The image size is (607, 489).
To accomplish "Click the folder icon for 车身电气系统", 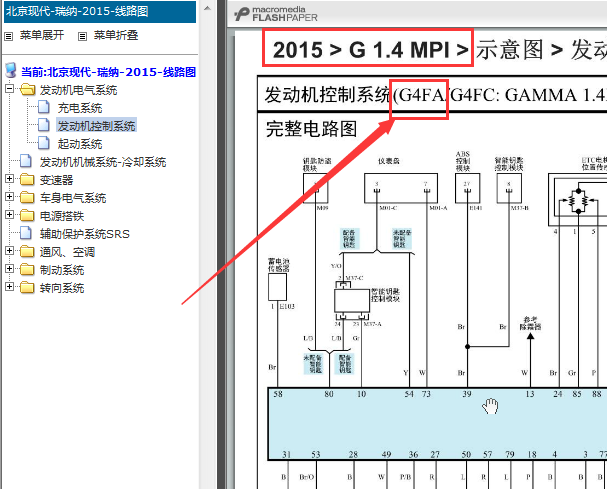I will [27, 197].
